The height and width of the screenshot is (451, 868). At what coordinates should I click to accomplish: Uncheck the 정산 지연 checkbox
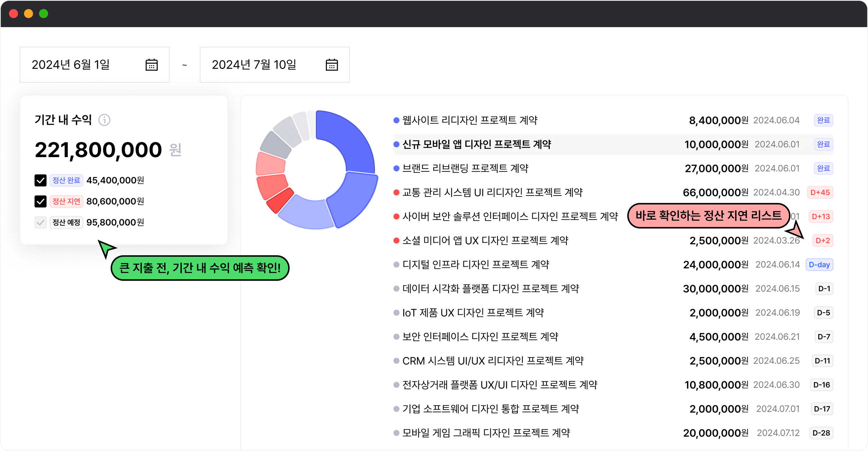tap(40, 202)
